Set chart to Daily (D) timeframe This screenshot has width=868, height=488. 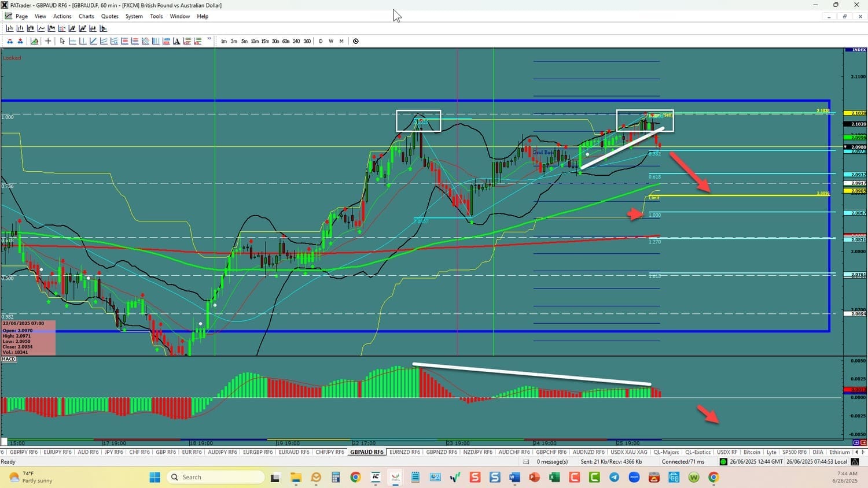(321, 41)
